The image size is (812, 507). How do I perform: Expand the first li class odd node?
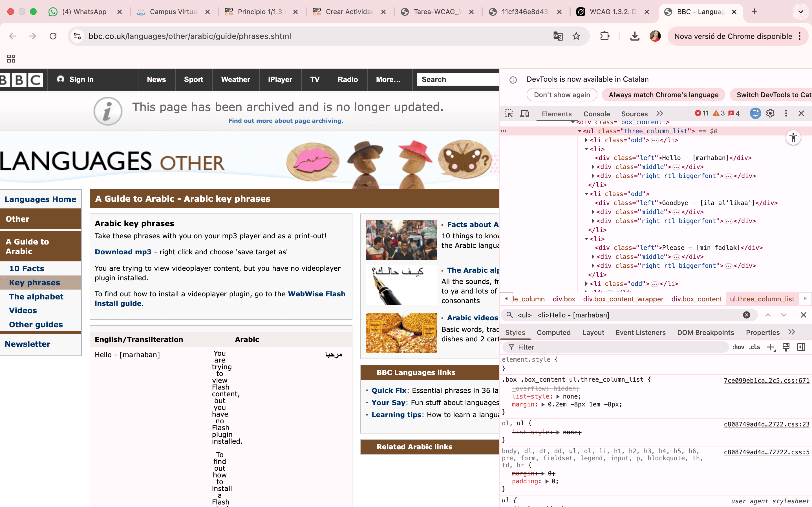tap(586, 140)
